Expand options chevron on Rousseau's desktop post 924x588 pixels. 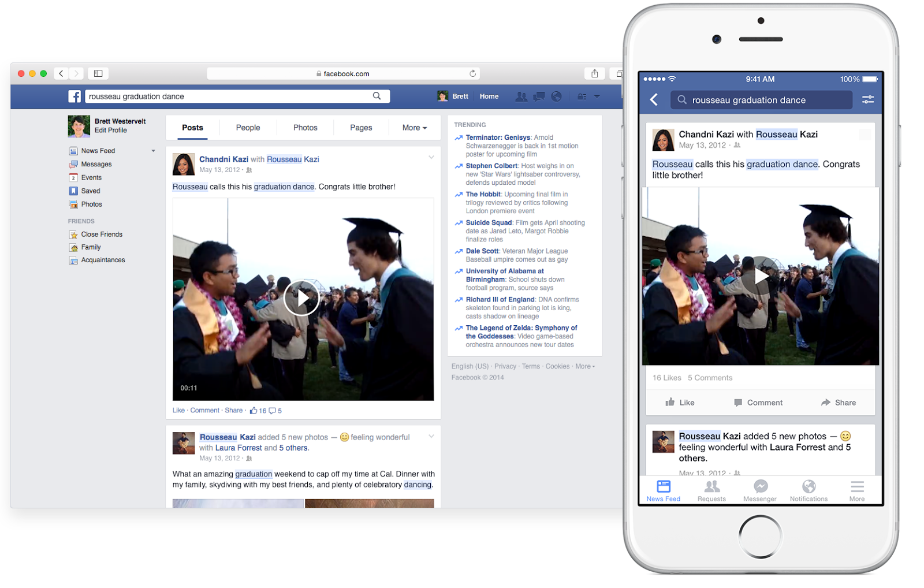click(431, 436)
